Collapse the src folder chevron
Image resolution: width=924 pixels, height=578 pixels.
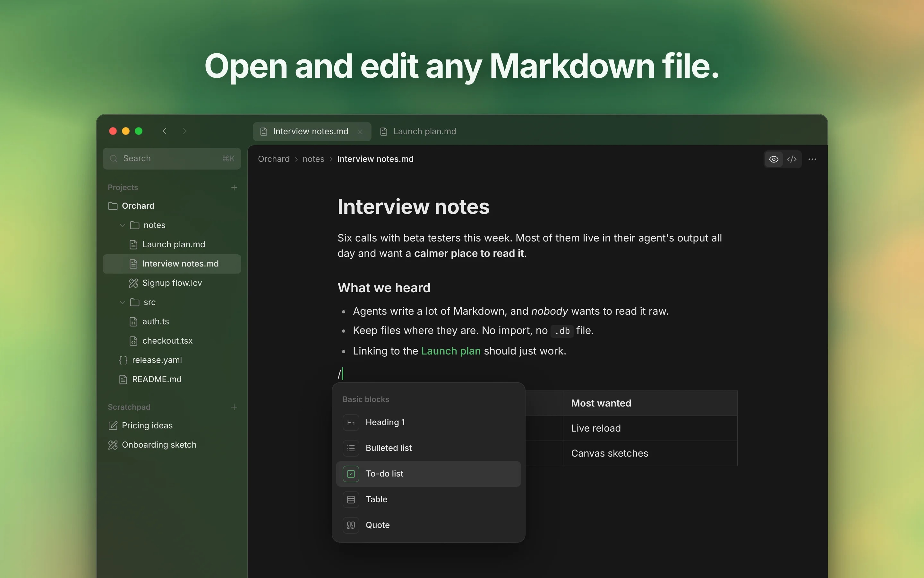pos(123,302)
